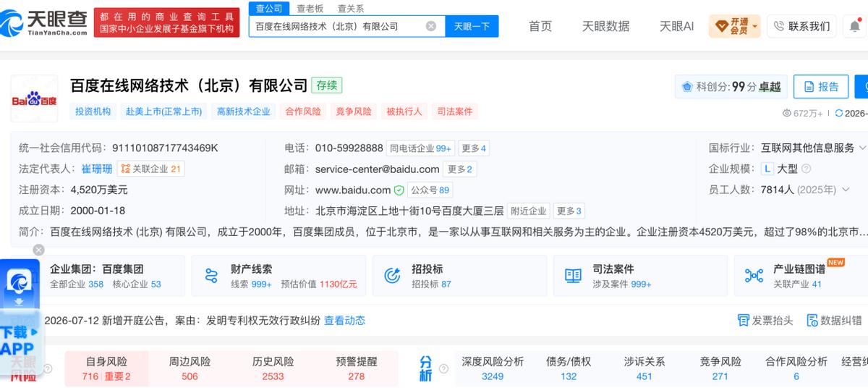Open the 司法案件 card
This screenshot has width=868, height=388.
pos(640,276)
